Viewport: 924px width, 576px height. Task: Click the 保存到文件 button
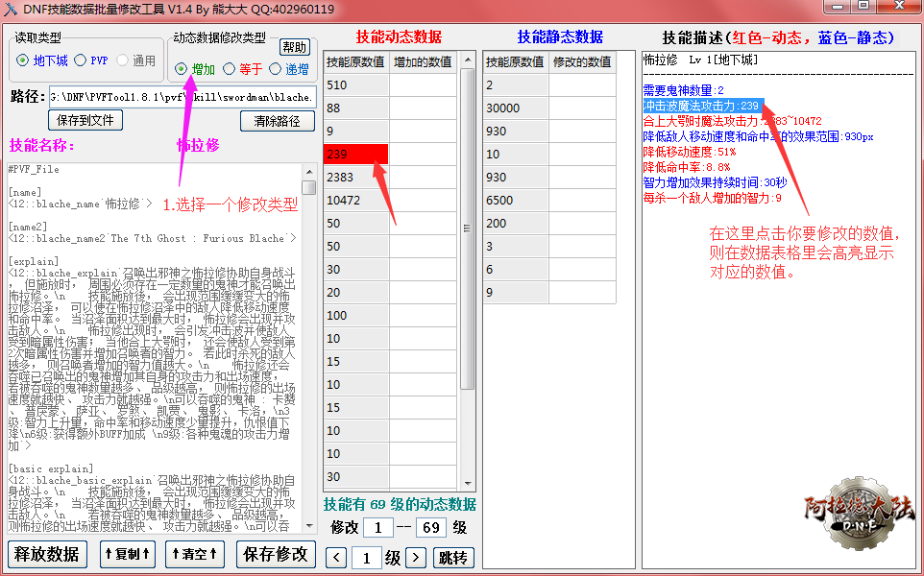(x=85, y=120)
